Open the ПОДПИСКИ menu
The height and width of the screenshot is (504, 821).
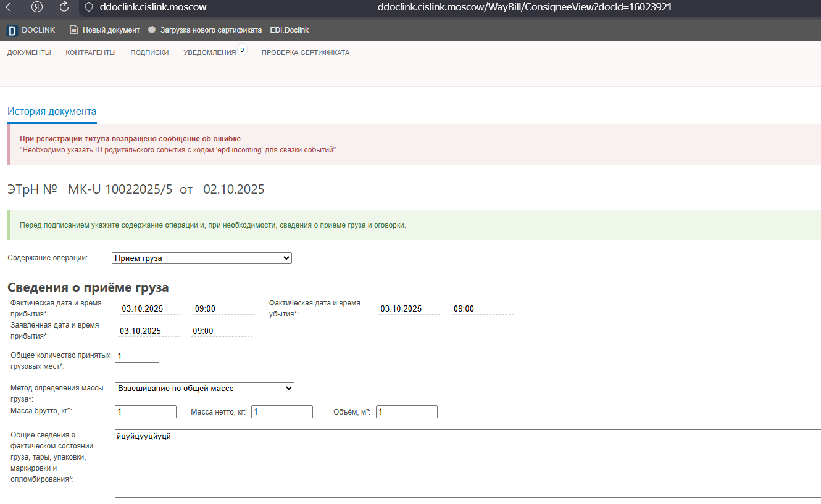149,52
